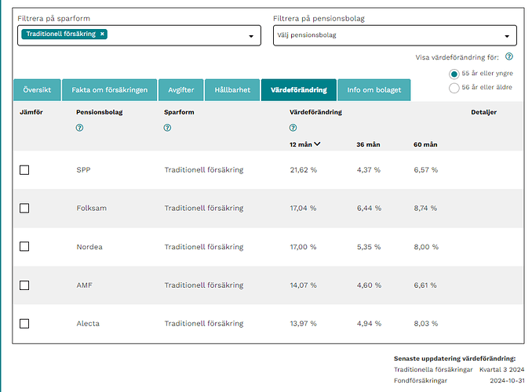Switch to Info om bolaget tab
Image resolution: width=532 pixels, height=392 pixels.
pyautogui.click(x=374, y=90)
